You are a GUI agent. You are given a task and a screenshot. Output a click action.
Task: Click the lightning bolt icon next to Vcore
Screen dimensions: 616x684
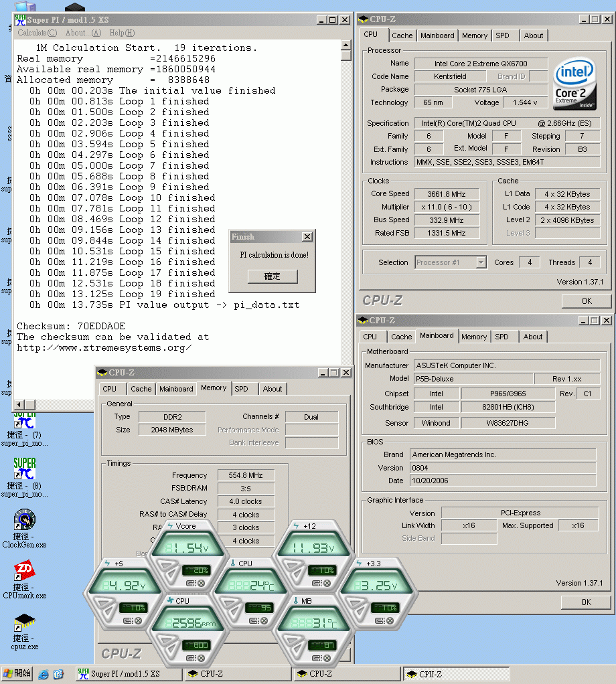click(171, 526)
